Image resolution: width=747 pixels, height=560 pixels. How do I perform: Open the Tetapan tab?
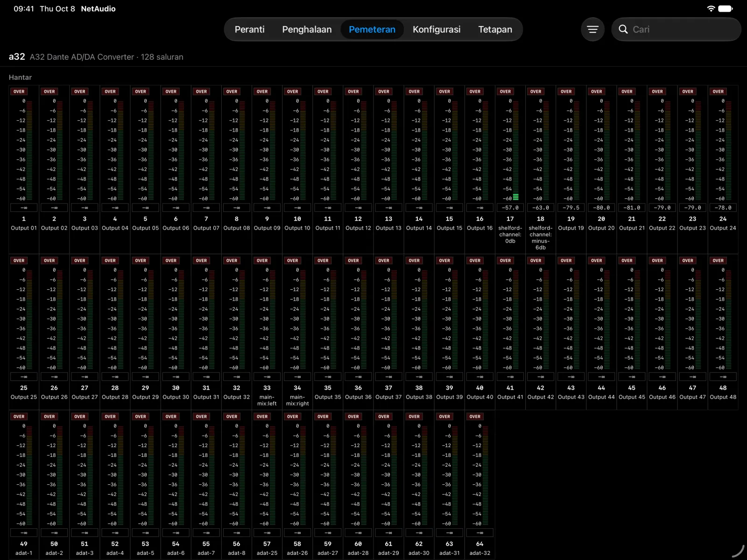coord(495,29)
